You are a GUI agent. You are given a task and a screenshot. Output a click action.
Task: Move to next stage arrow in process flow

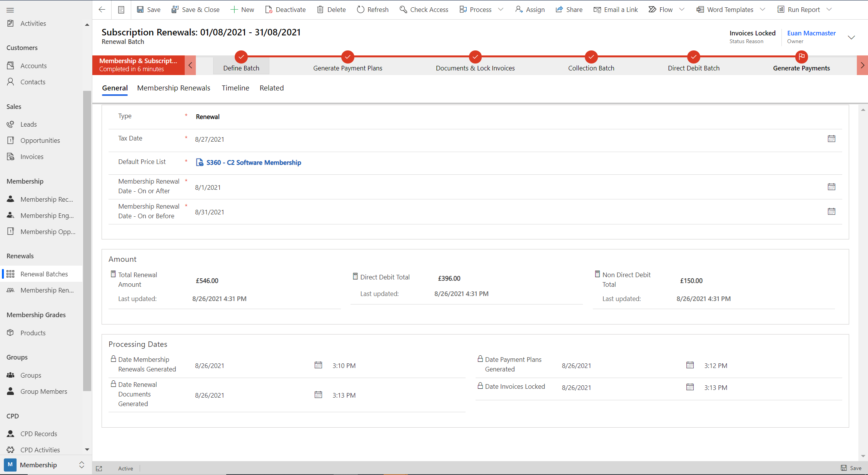tap(862, 65)
